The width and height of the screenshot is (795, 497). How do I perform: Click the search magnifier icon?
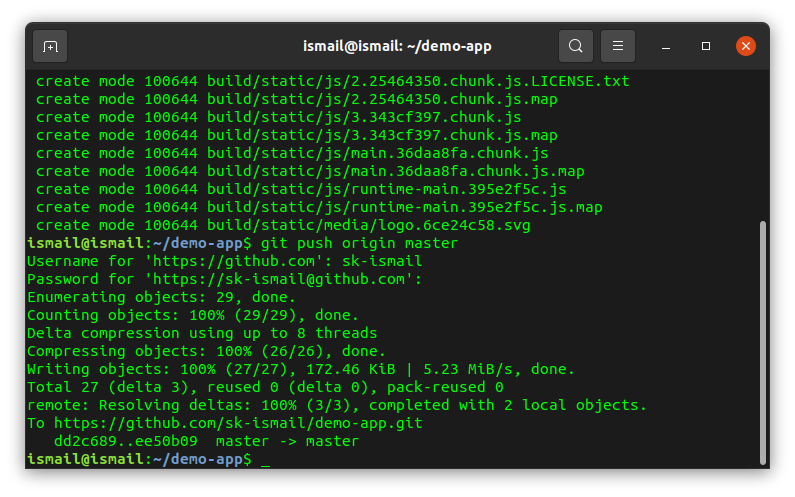click(575, 46)
